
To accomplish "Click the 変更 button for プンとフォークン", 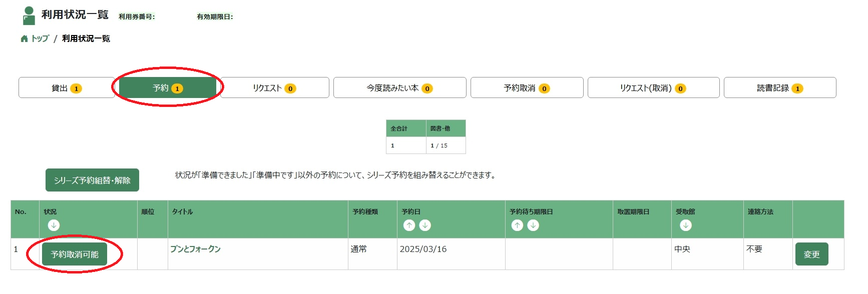I will pyautogui.click(x=811, y=254).
